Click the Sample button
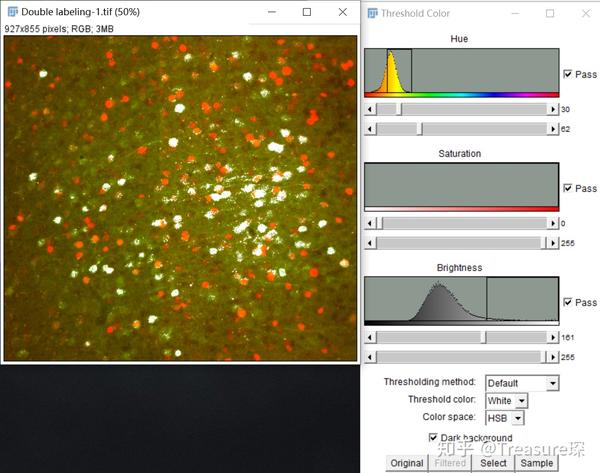Viewport: 600px width, 473px height. click(x=537, y=463)
